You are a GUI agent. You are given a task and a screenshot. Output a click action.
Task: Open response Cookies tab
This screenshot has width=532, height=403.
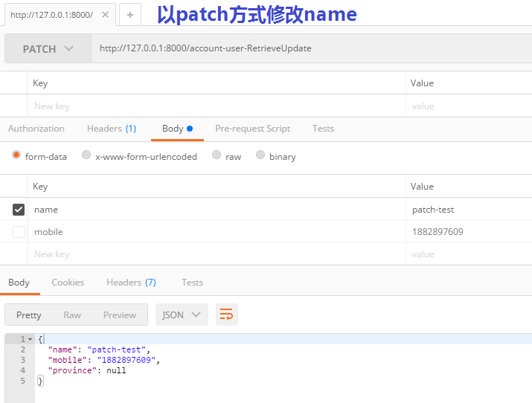(x=68, y=283)
